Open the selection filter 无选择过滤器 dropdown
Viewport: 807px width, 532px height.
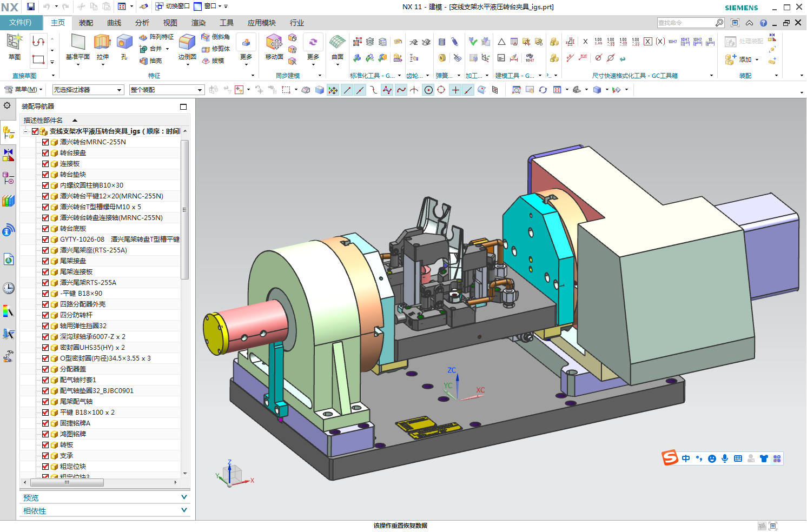click(x=88, y=90)
